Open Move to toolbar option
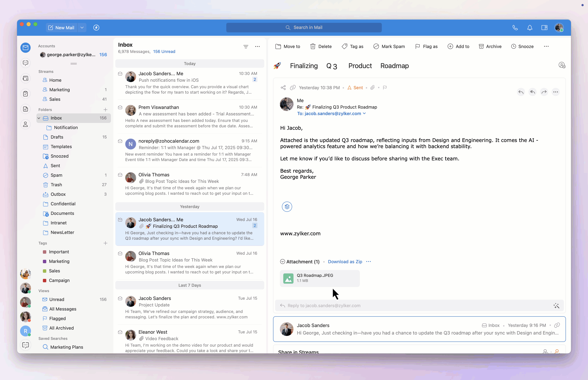The image size is (588, 380). 288,46
